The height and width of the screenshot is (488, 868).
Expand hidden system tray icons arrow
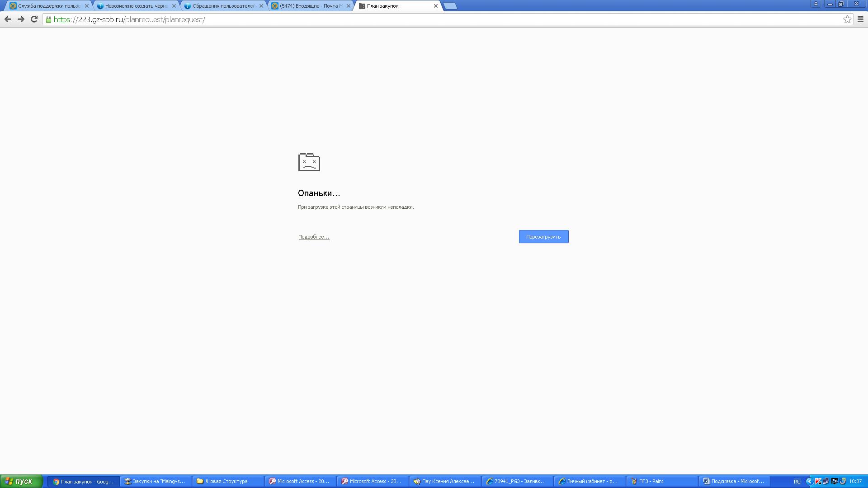tap(809, 481)
